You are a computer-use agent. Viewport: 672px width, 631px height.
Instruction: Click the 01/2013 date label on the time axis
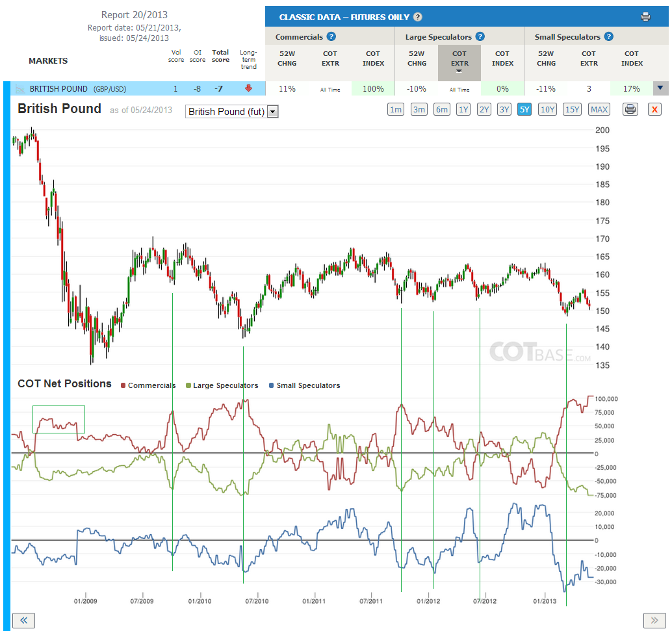click(x=544, y=601)
